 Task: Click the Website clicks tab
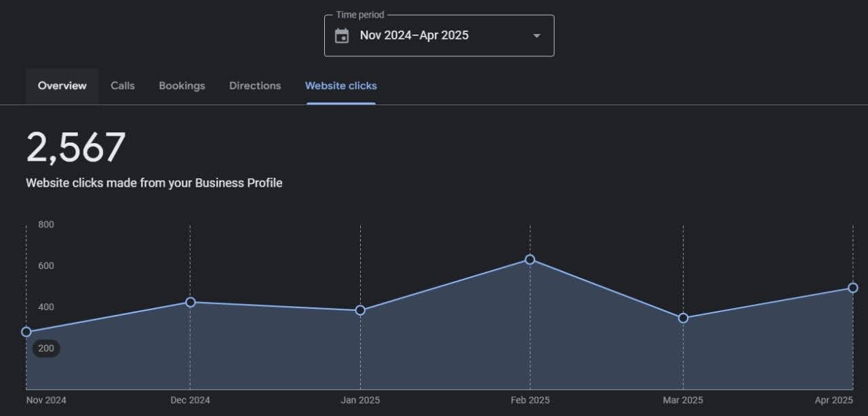point(341,86)
